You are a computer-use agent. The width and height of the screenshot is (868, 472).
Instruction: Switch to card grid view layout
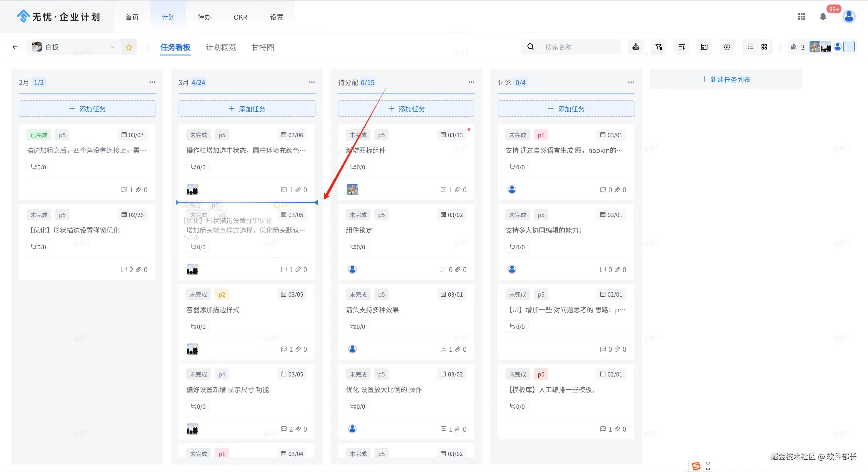tap(764, 47)
